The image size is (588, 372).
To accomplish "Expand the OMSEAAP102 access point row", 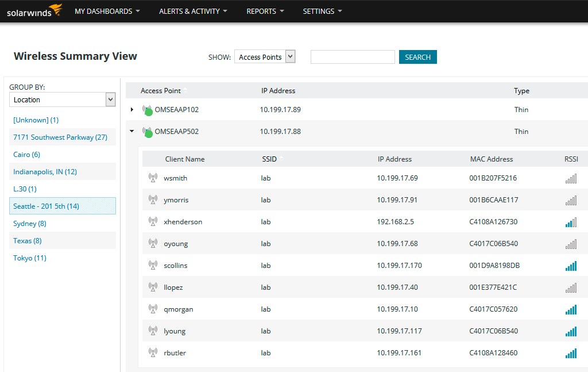I will click(132, 110).
